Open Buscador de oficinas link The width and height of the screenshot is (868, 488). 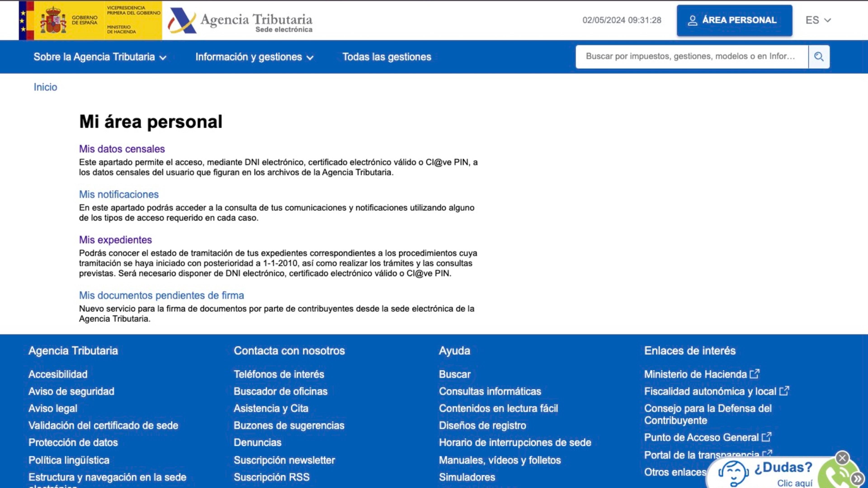281,391
